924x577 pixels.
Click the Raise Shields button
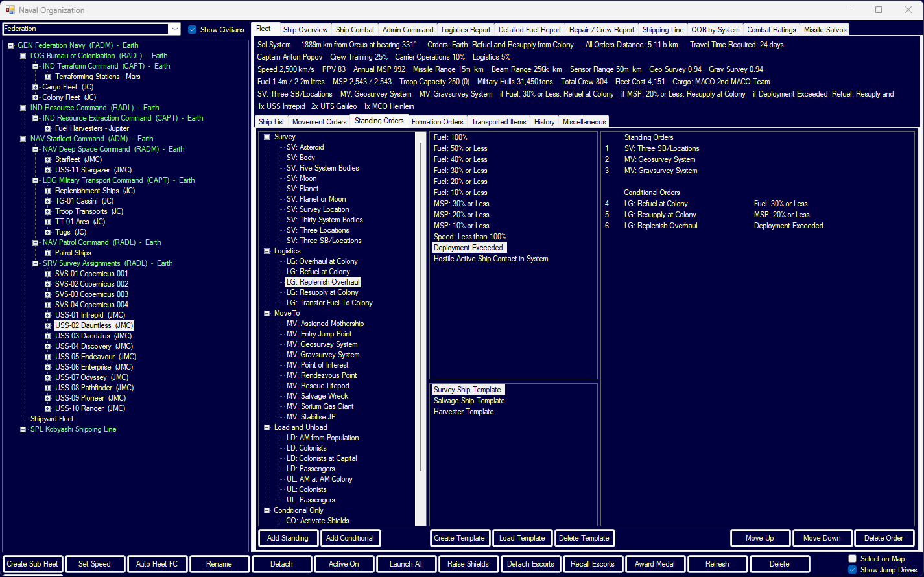coord(468,564)
